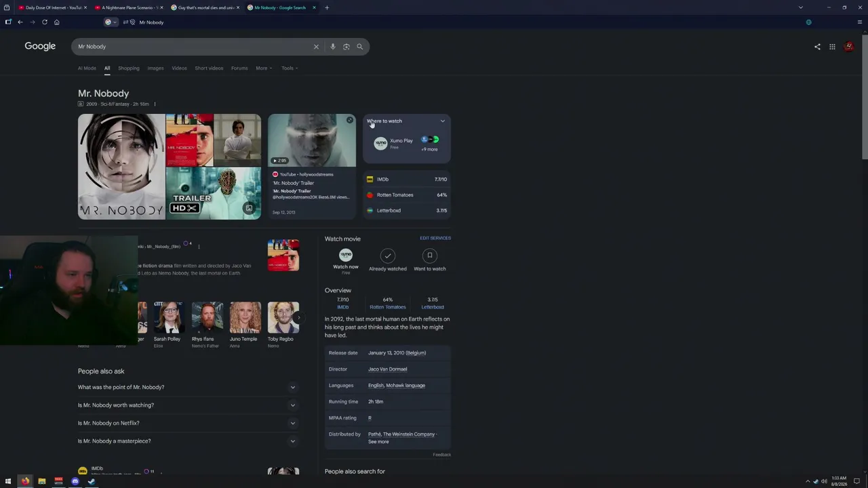Open director Jaco Van Dormael link

coord(387,369)
